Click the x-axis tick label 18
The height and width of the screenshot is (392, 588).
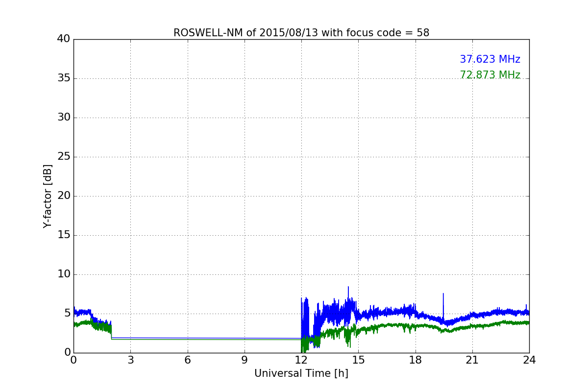[x=416, y=360]
